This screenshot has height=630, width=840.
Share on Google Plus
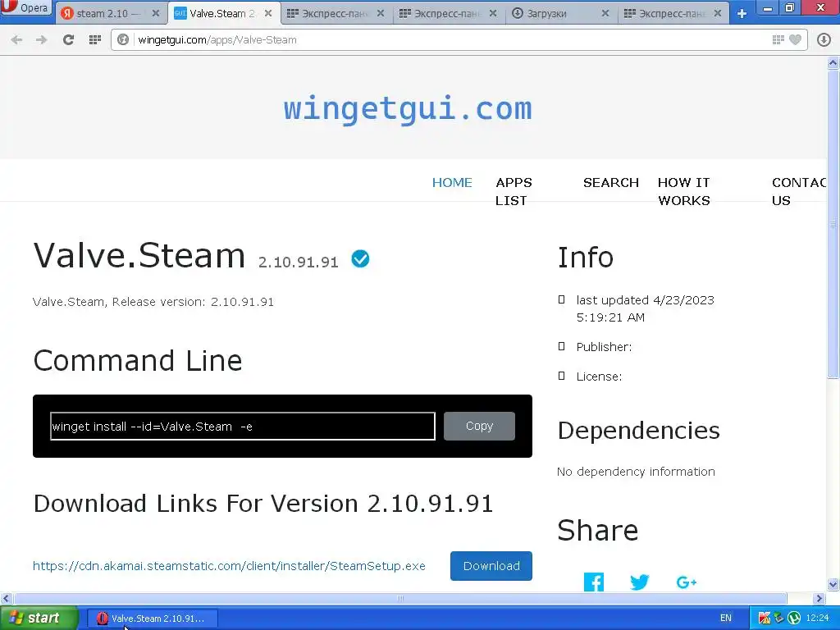[x=687, y=582]
